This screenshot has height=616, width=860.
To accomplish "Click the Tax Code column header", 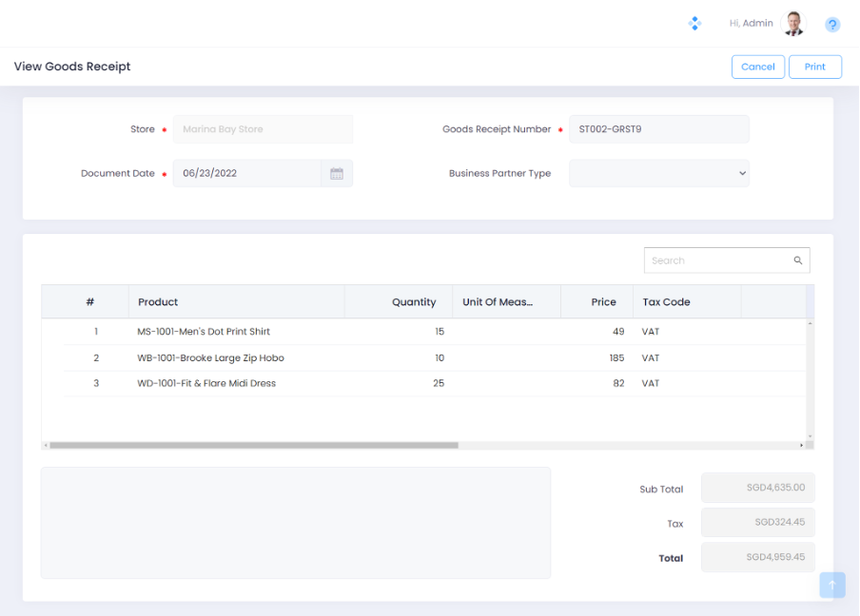I will coord(666,302).
